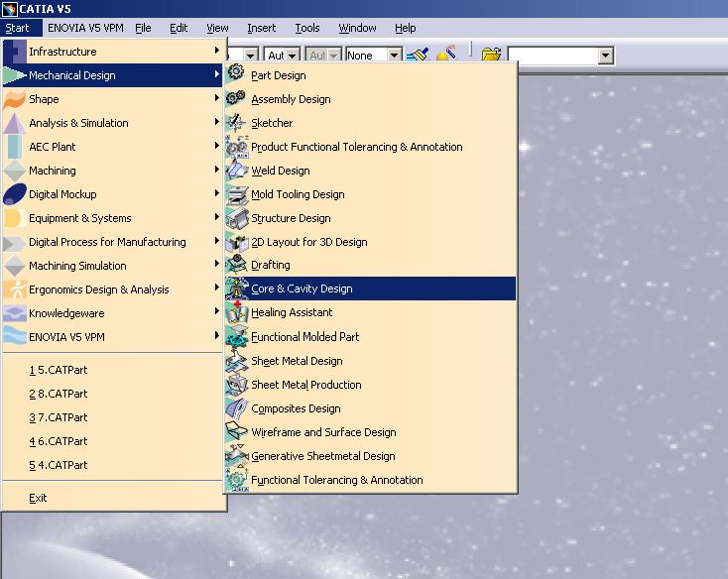
Task: Open recent file 4 6.CATPart
Action: point(113,441)
